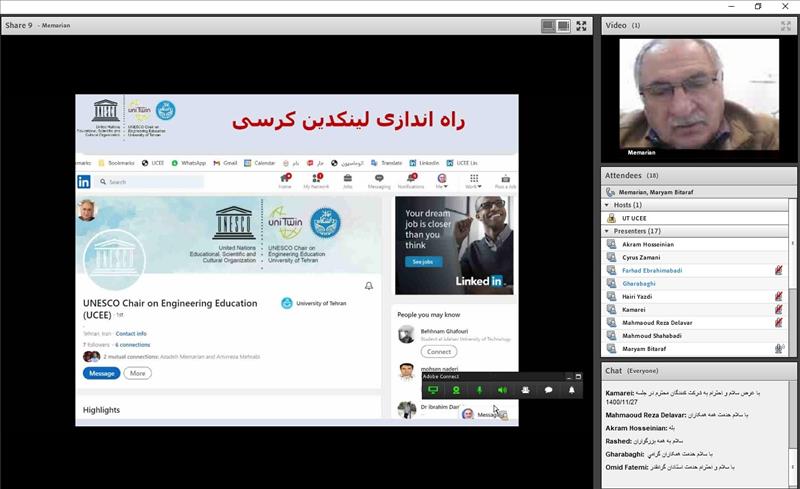The height and width of the screenshot is (489, 800).
Task: Maximize the Video pod
Action: pos(785,26)
